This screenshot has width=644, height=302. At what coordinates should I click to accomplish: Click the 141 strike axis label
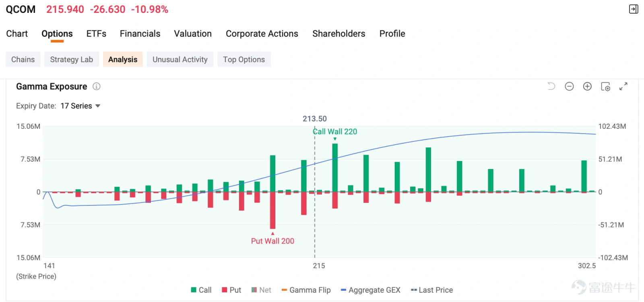click(x=49, y=266)
